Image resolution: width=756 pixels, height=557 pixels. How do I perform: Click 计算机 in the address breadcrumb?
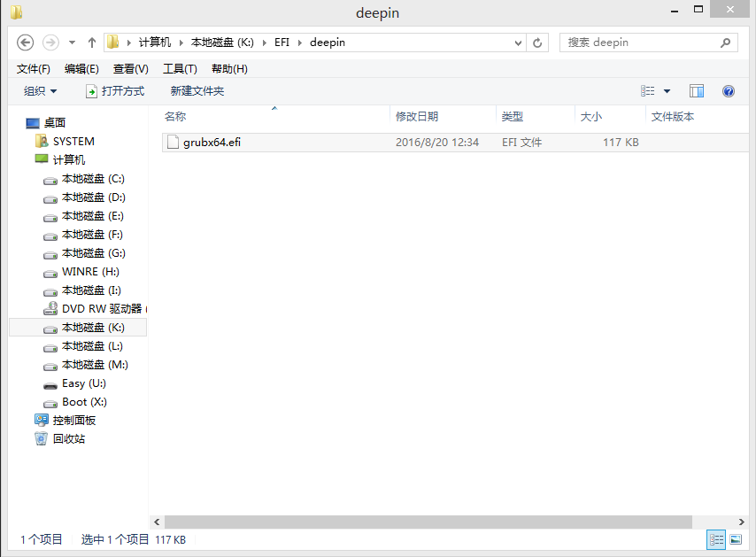click(x=155, y=43)
